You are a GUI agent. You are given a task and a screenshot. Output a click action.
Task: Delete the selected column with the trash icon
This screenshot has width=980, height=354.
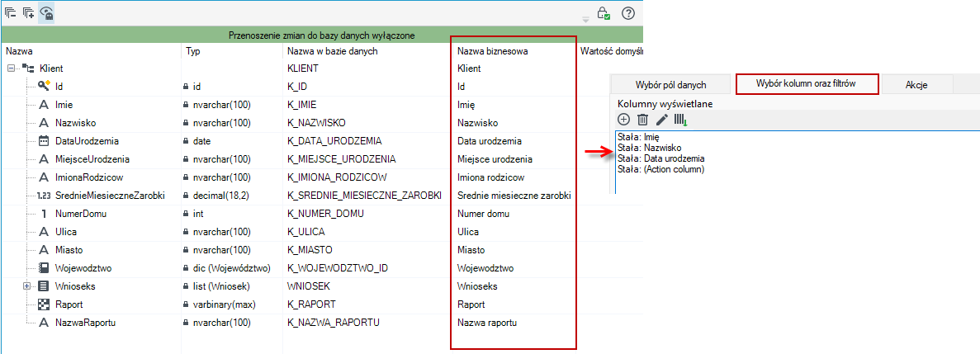(642, 120)
